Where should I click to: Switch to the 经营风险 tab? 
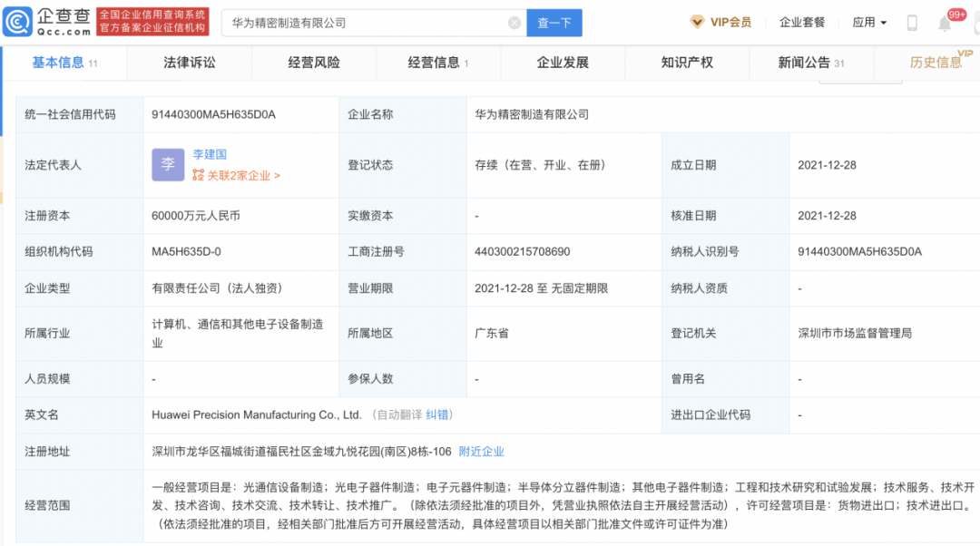(x=314, y=63)
